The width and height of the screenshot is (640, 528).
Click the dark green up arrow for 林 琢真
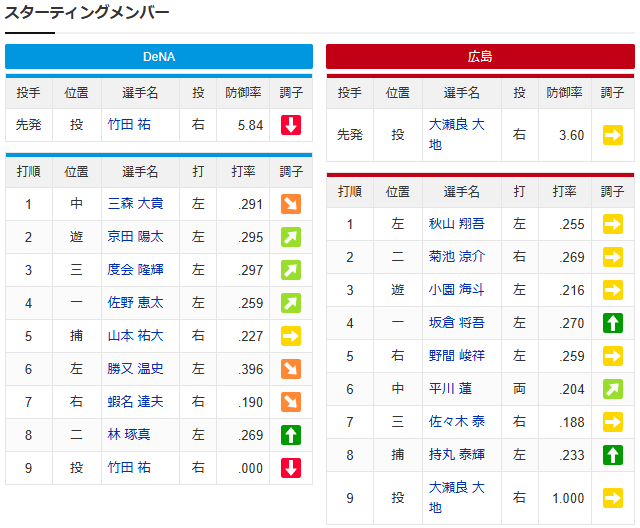pyautogui.click(x=291, y=435)
